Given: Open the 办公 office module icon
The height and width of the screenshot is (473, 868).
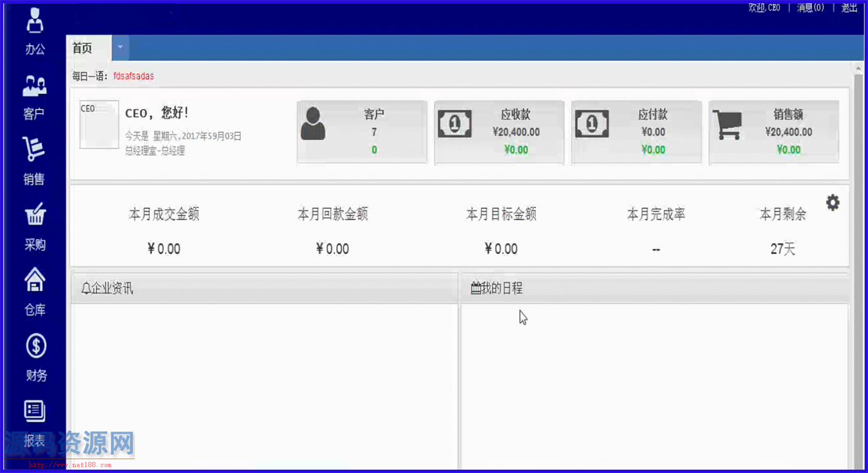Looking at the screenshot, I should click(x=35, y=20).
